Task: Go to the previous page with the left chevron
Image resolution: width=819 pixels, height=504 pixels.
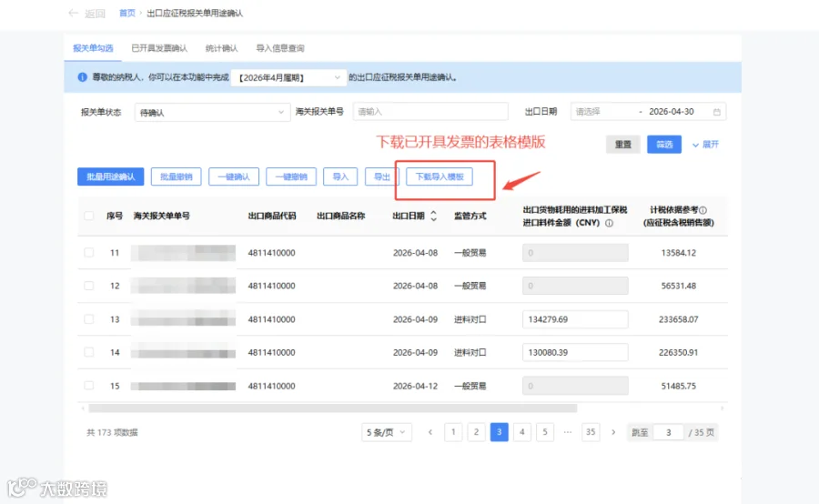Action: [430, 432]
